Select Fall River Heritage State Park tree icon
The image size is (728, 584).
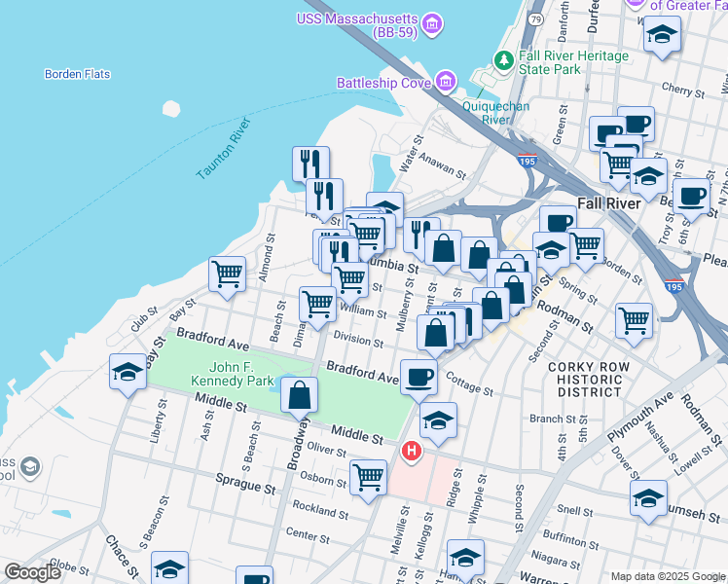click(503, 61)
